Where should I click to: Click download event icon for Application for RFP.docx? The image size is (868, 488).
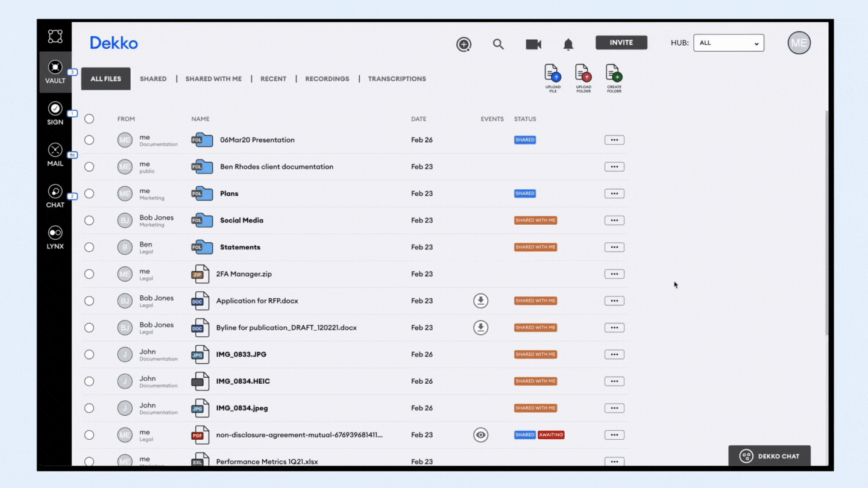coord(480,301)
